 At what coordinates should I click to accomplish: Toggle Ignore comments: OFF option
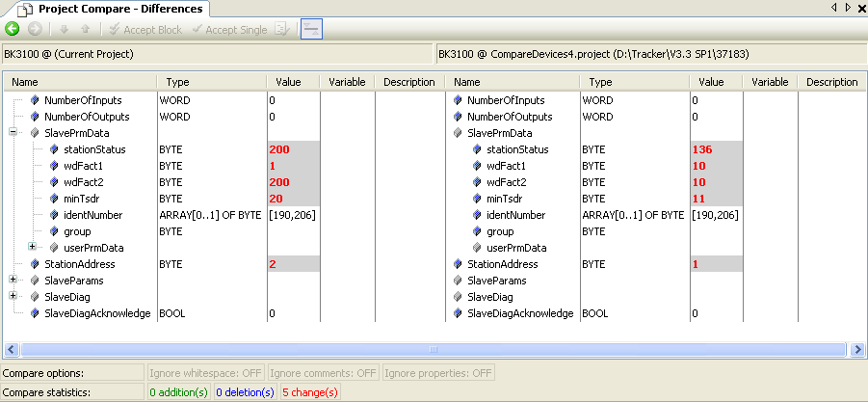324,373
